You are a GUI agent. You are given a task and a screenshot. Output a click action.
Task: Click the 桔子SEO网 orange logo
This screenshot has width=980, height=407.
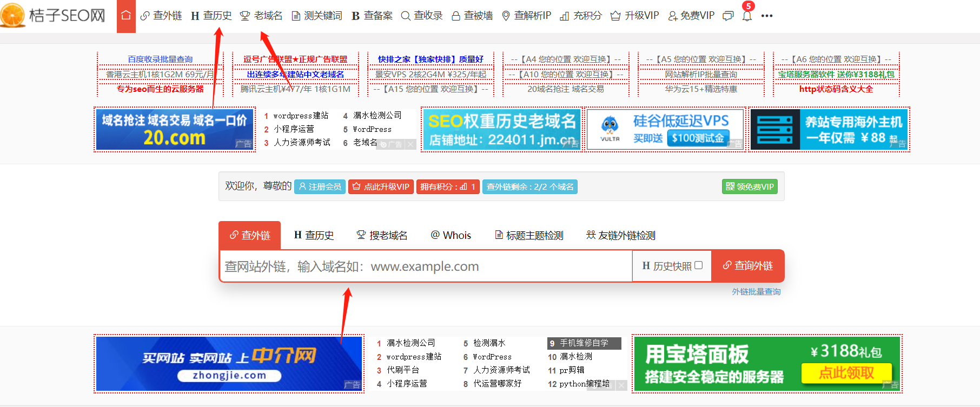click(53, 15)
